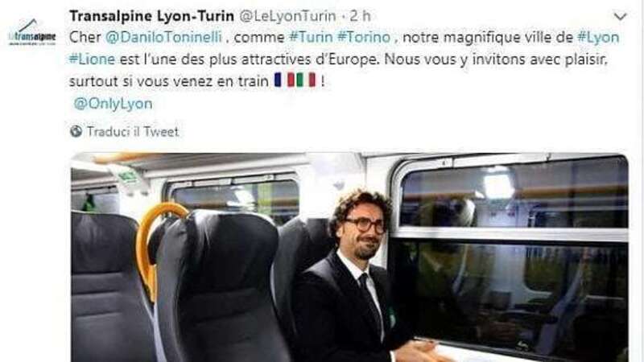
Task: Open the @DaniloToninelli mention
Action: pos(163,37)
